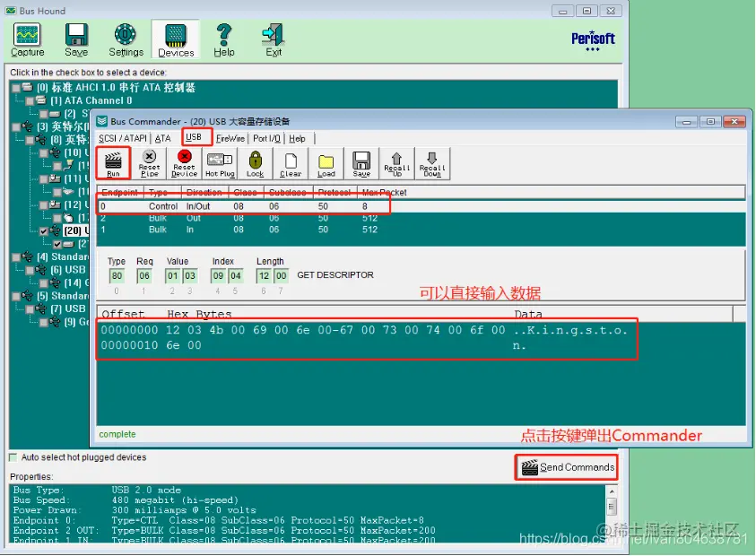
Task: Switch to the Port I/O tab
Action: pyautogui.click(x=266, y=138)
